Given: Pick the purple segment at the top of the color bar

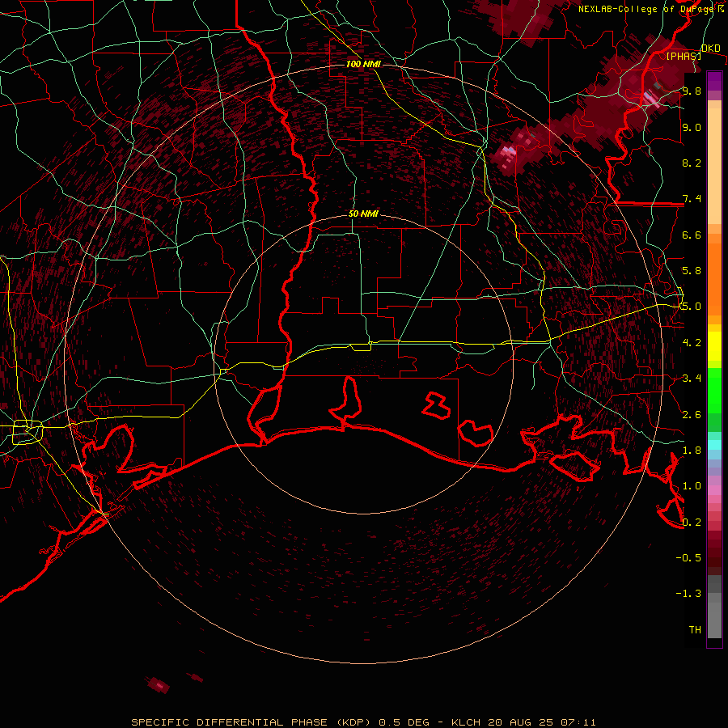Looking at the screenshot, I should [714, 81].
